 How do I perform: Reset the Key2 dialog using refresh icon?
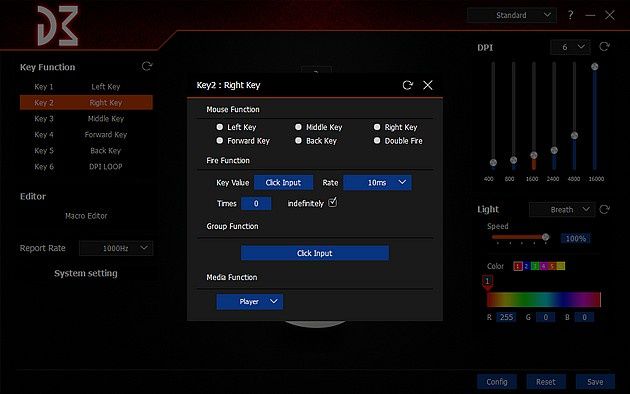[x=407, y=85]
